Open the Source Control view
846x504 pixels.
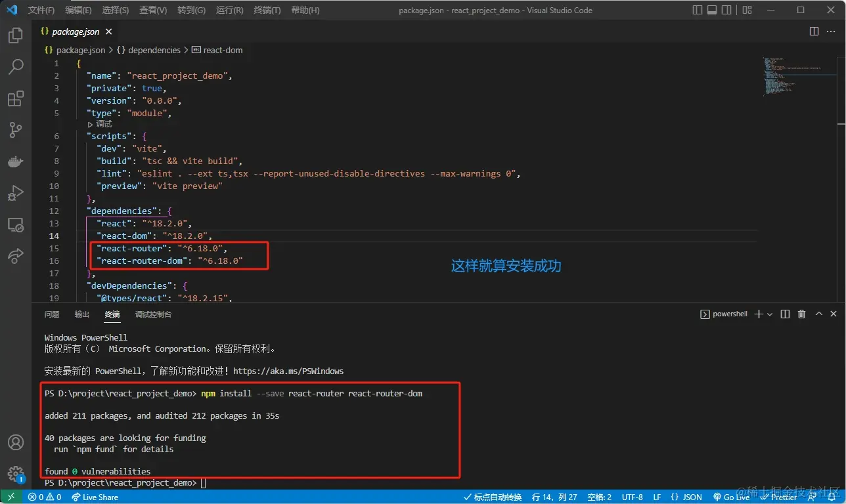coord(16,130)
